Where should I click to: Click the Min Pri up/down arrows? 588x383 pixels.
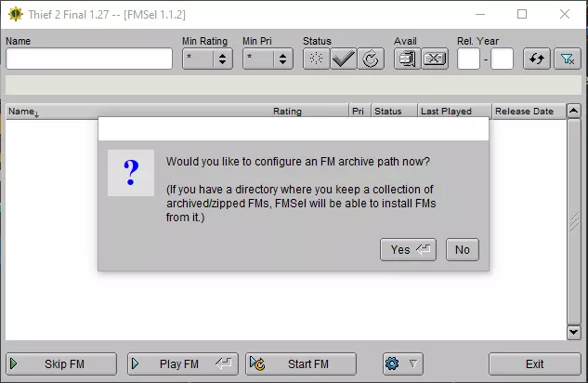283,59
